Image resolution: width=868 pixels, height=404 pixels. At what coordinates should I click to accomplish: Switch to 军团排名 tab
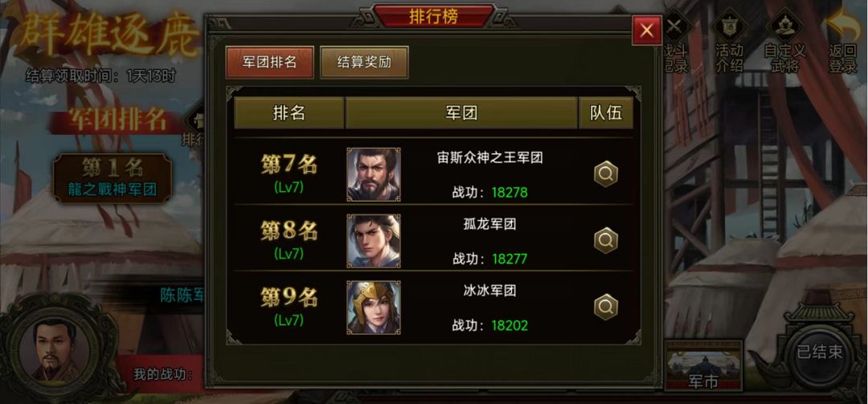pyautogui.click(x=269, y=62)
